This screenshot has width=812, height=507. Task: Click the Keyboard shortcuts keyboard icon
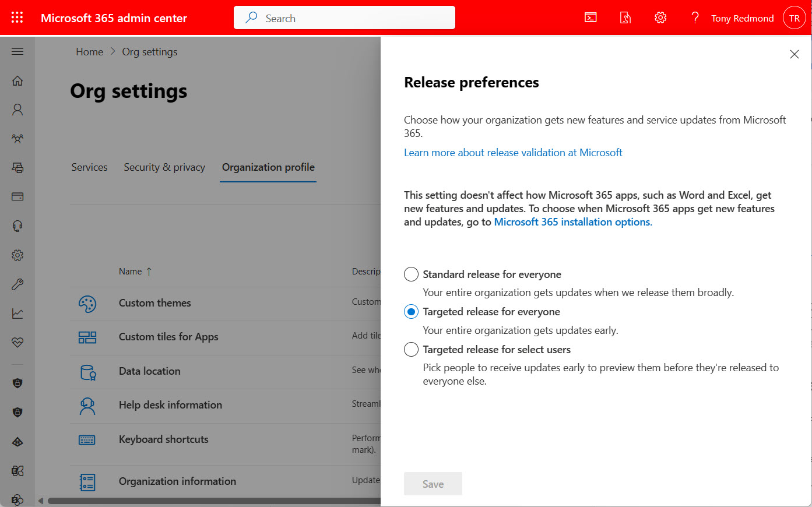click(87, 440)
